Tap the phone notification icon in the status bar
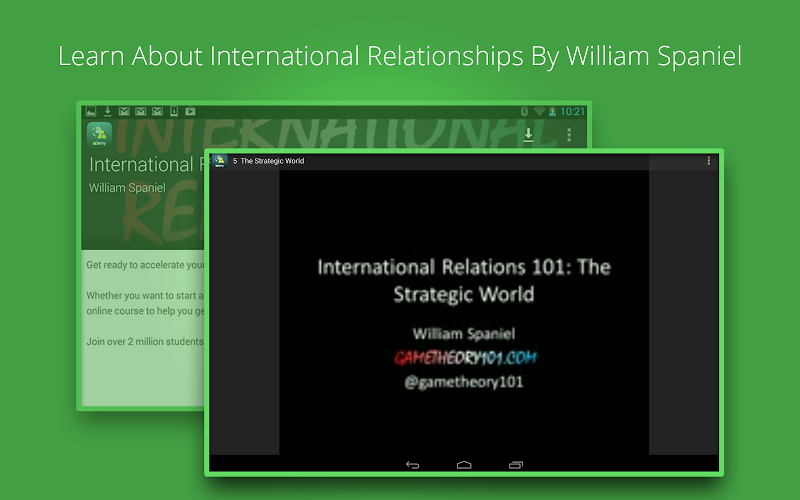This screenshot has height=500, width=800. [174, 111]
